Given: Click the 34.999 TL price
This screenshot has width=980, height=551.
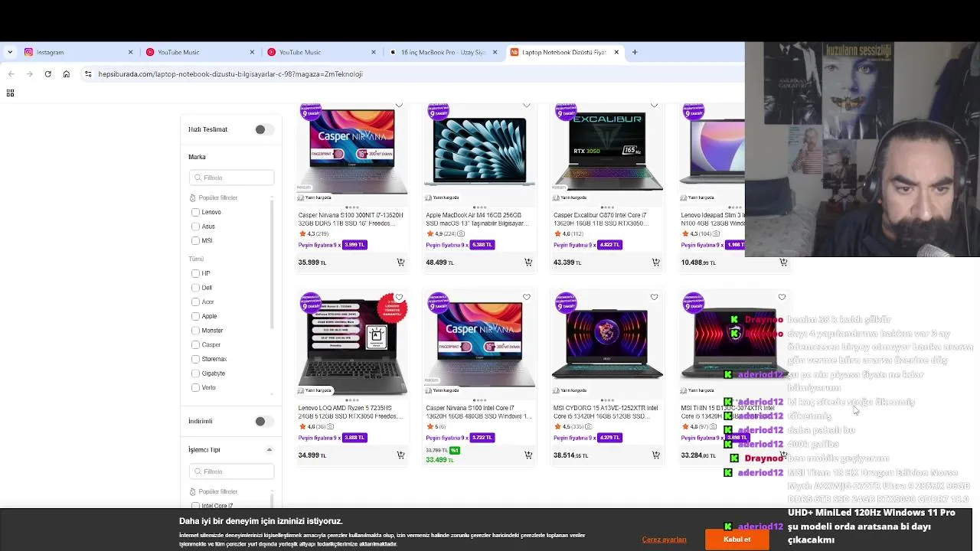Looking at the screenshot, I should point(312,455).
